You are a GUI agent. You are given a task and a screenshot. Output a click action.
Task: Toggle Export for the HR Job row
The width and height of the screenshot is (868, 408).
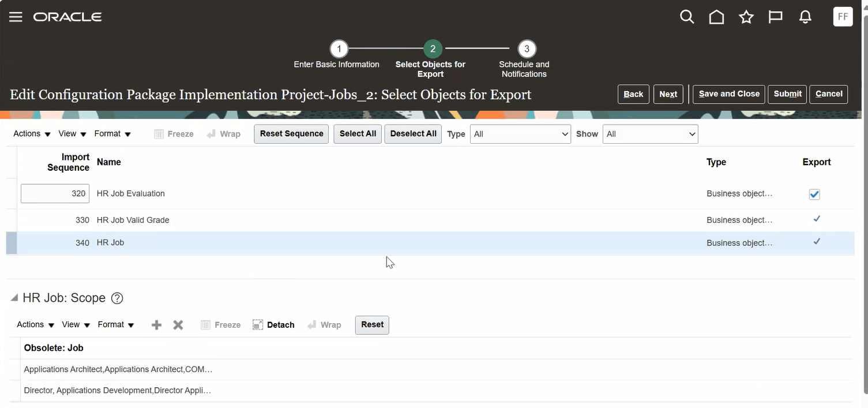[816, 241]
